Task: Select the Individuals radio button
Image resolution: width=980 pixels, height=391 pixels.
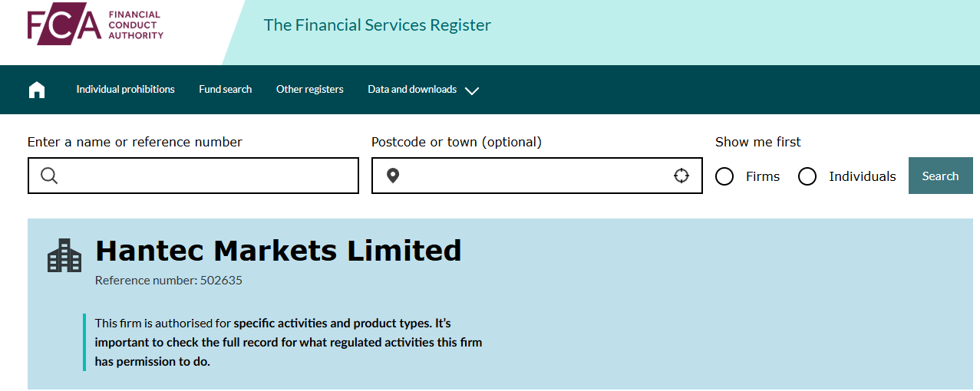Action: [807, 177]
